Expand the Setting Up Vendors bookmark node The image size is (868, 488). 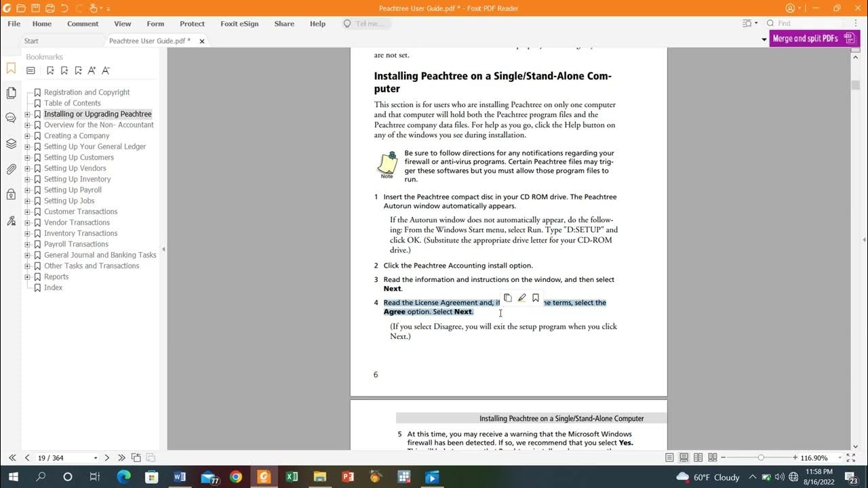(27, 168)
